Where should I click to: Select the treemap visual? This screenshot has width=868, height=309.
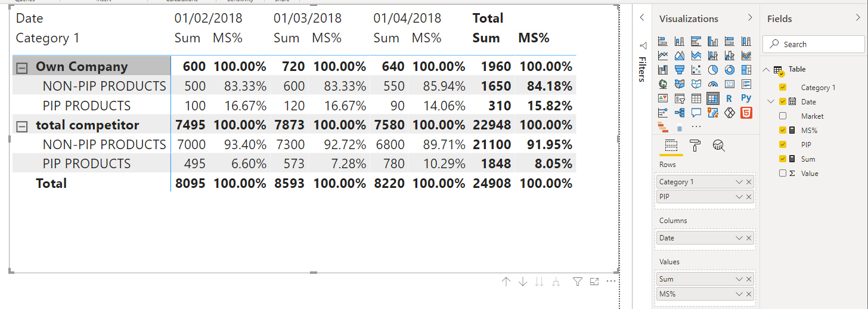point(746,70)
